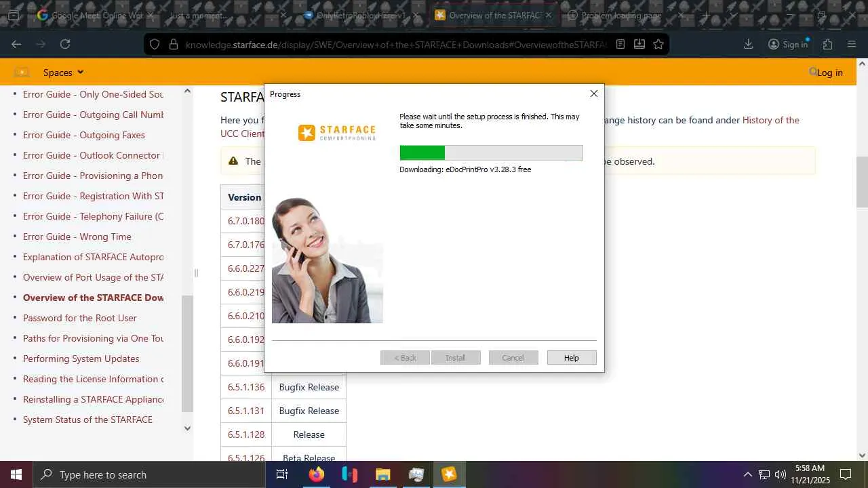
Task: Close the Google Meet browser tab
Action: point(150,15)
